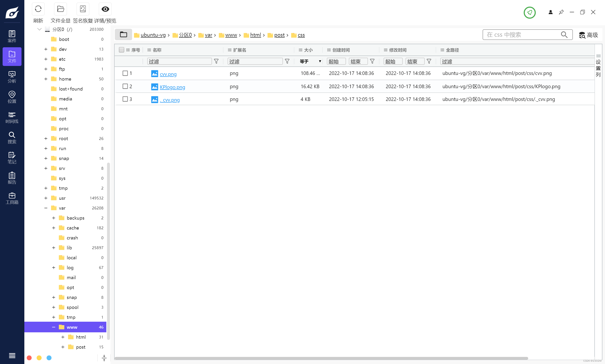Click the magnifier icon in css search box

tap(564, 35)
